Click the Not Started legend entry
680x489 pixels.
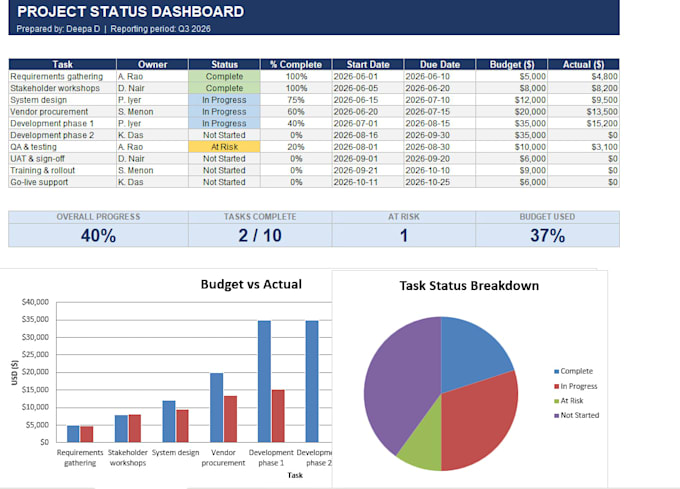tap(577, 415)
